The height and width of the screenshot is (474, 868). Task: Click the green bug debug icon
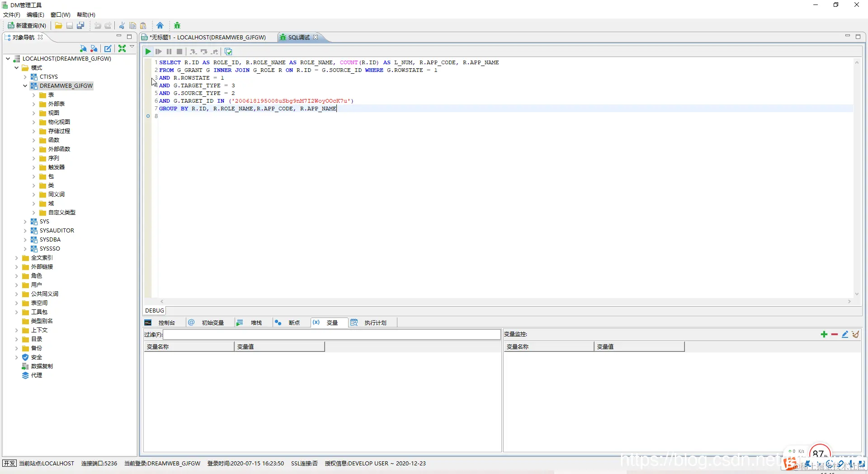[177, 25]
